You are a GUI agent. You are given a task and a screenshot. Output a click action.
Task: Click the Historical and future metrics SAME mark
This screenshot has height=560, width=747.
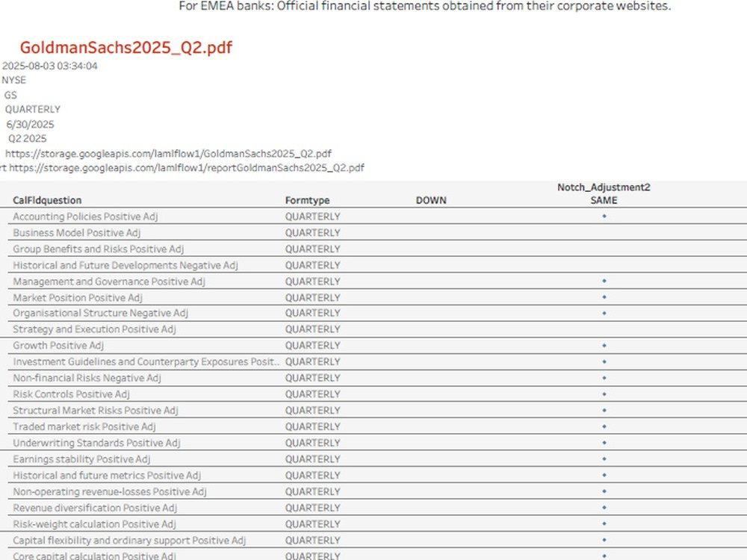pos(604,475)
